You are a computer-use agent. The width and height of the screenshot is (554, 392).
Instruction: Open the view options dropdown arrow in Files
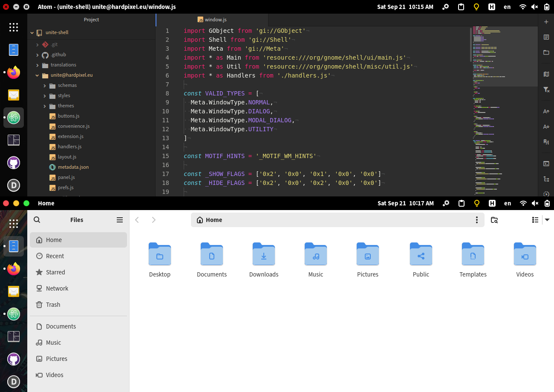point(548,220)
